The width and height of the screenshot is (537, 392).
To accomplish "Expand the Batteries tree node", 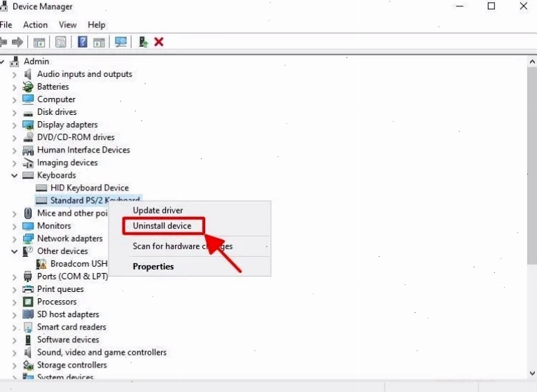I will click(14, 87).
